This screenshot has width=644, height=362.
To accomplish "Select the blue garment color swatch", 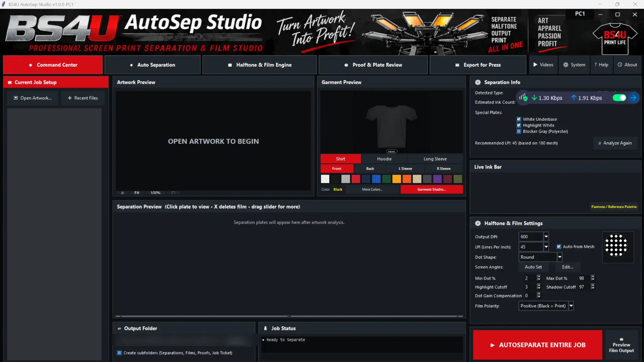I will click(376, 179).
